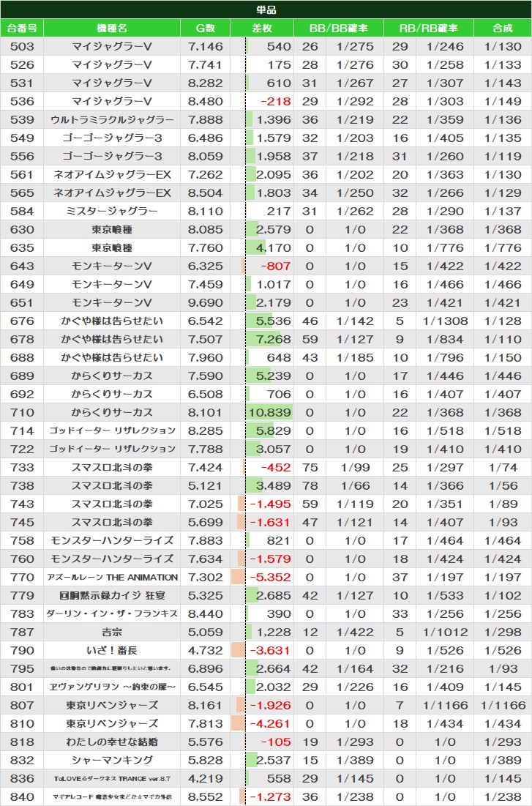
Task: Sort by the 差枚 column header
Action: [262, 29]
